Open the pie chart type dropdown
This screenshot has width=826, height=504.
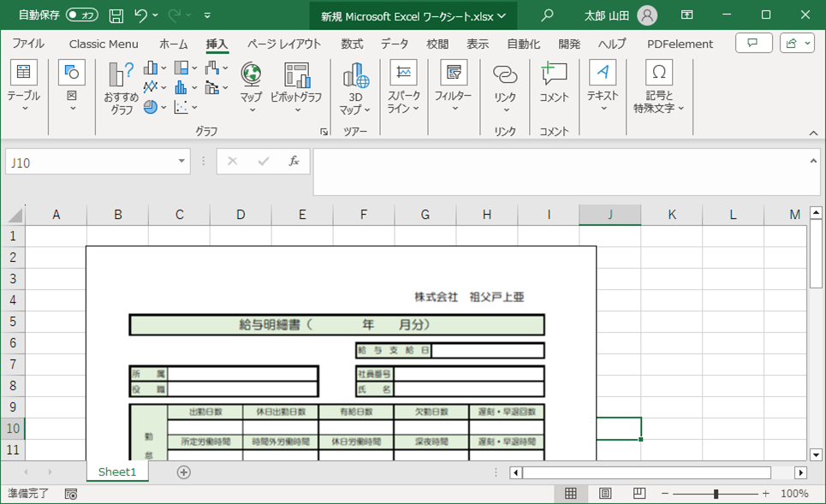155,107
